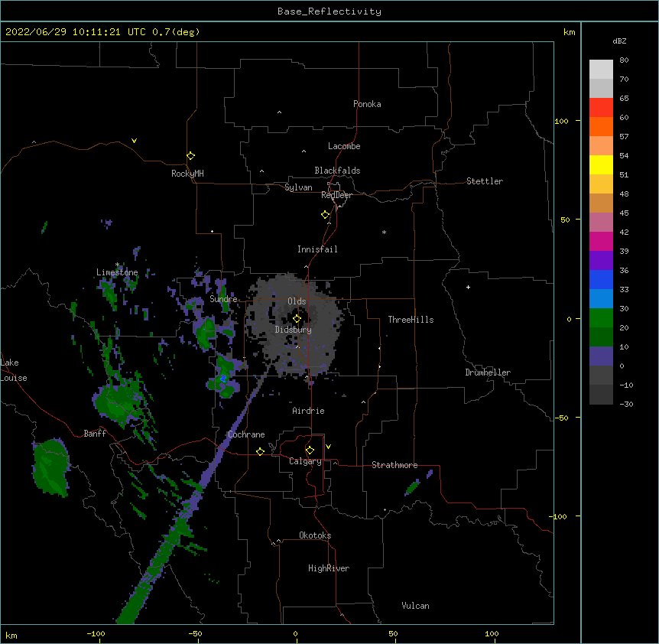Click the Lake Louise label
Screen dimensions: 659x644
pos(14,370)
